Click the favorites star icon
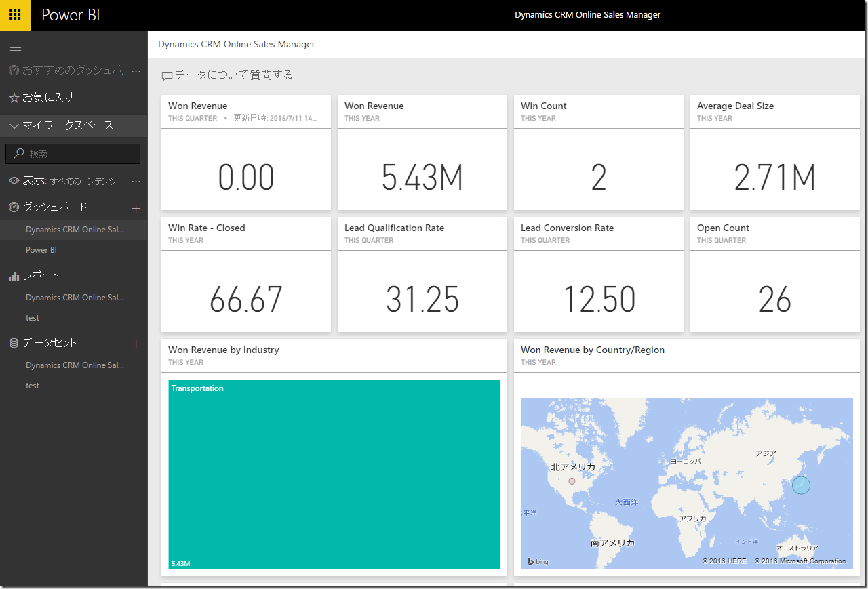This screenshot has height=589, width=868. pyautogui.click(x=14, y=98)
